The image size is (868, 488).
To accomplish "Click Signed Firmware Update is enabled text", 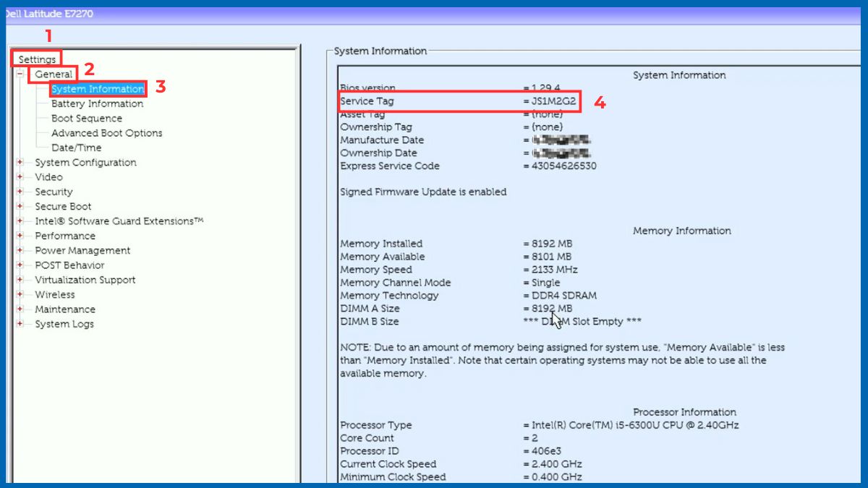I will pyautogui.click(x=423, y=192).
